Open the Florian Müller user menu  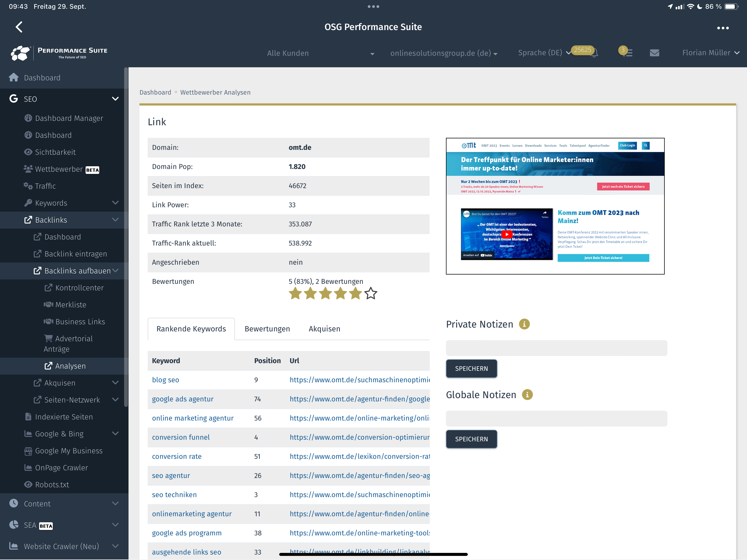(711, 53)
